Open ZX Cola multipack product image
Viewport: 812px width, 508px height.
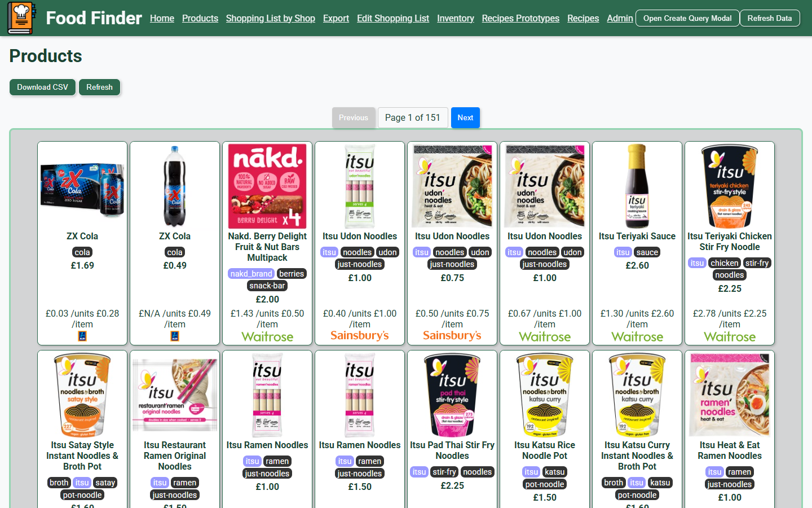pos(82,186)
